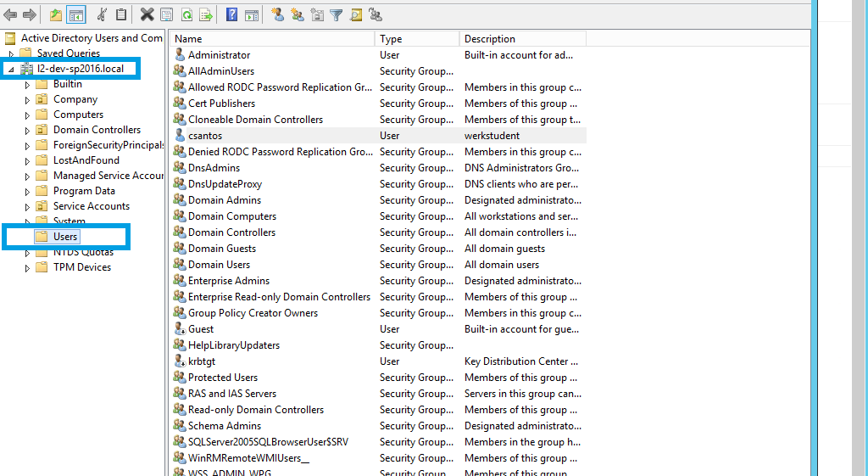Toggle the Show/Hide Console Tree button
This screenshot has width=868, height=476.
(x=75, y=14)
